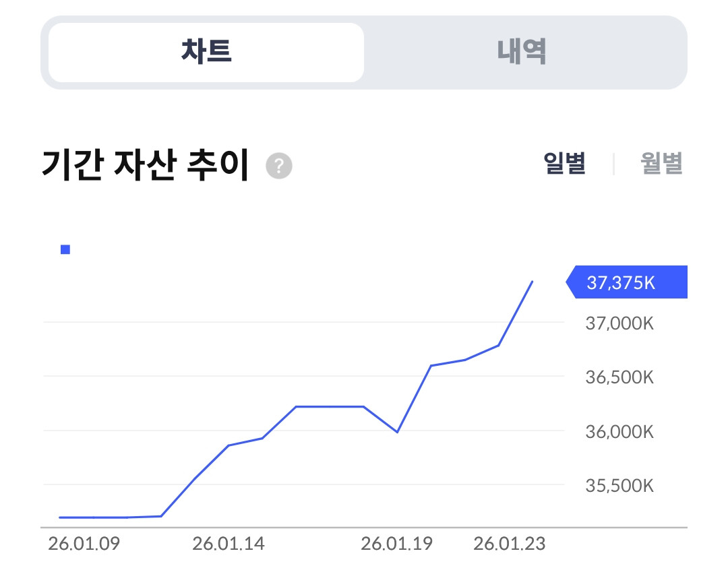
Task: Open the 내역 tab
Action: pos(522,53)
